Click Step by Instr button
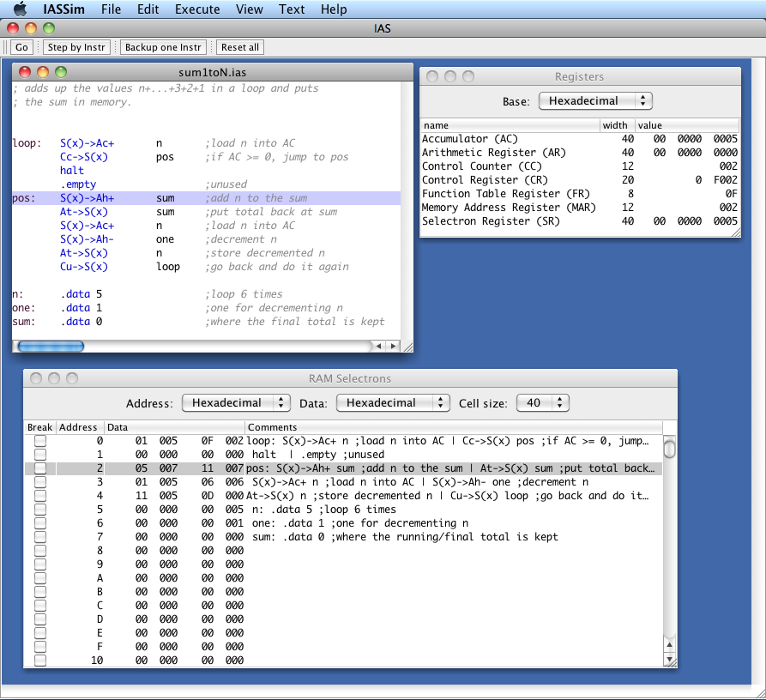This screenshot has width=766, height=700. (76, 47)
